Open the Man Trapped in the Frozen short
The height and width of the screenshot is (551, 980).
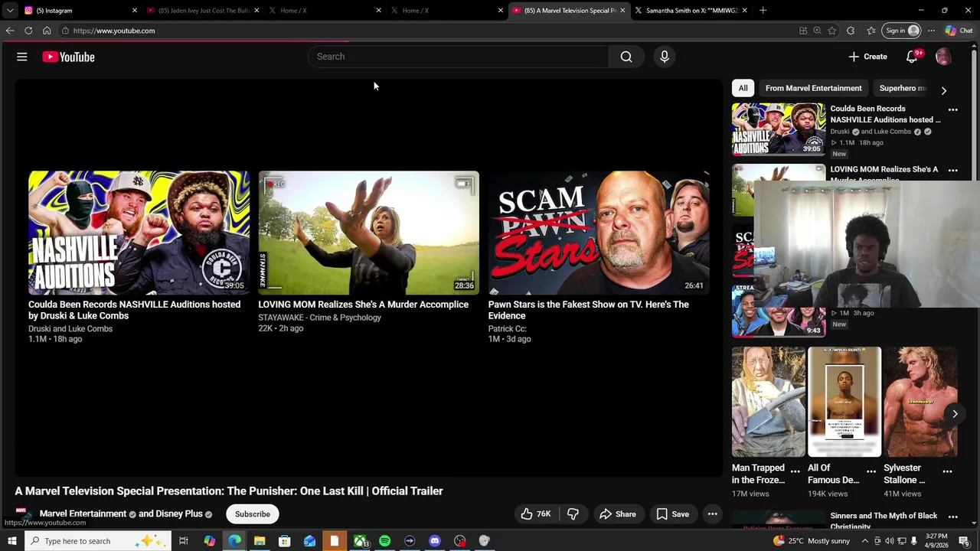point(768,402)
